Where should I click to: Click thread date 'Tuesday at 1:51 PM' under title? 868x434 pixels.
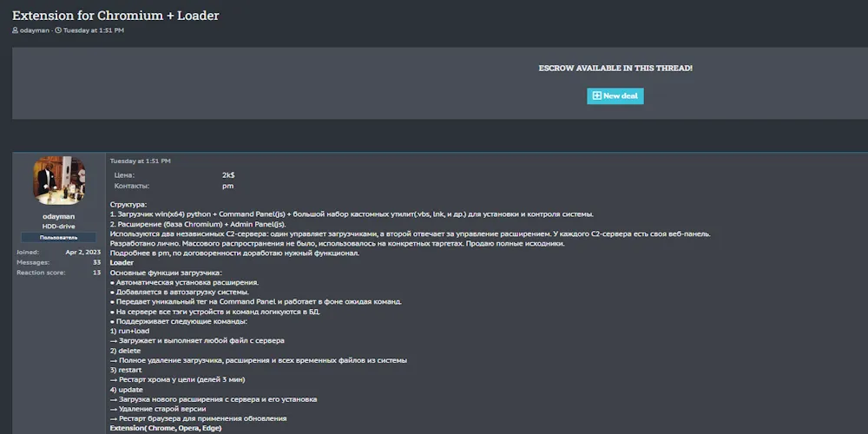coord(94,30)
